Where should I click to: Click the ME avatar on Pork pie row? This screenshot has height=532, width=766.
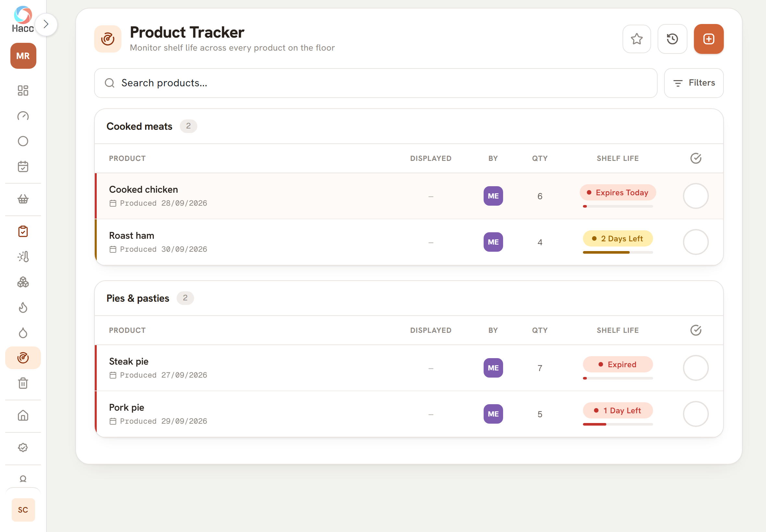[493, 414]
